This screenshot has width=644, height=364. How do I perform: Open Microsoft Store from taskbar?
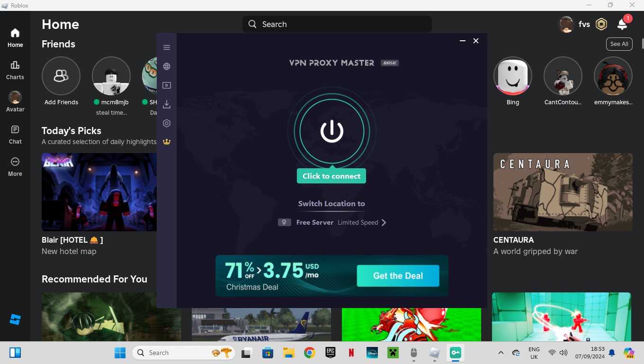point(268,353)
